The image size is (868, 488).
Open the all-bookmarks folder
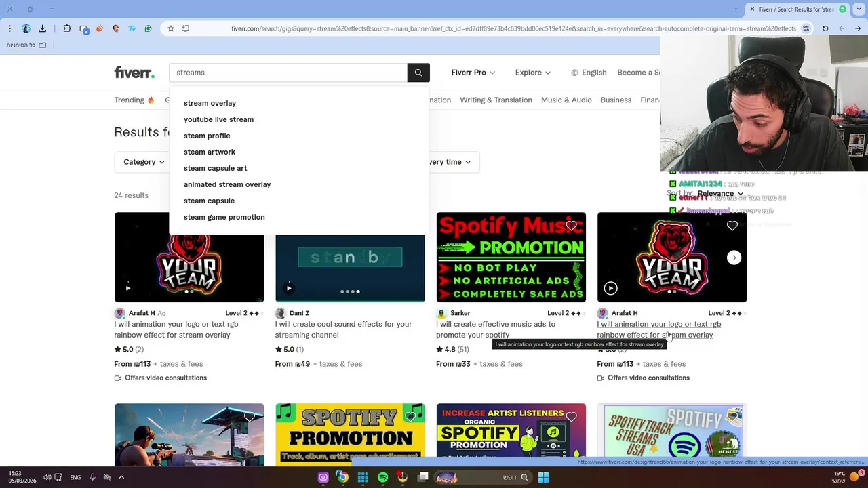tap(26, 45)
